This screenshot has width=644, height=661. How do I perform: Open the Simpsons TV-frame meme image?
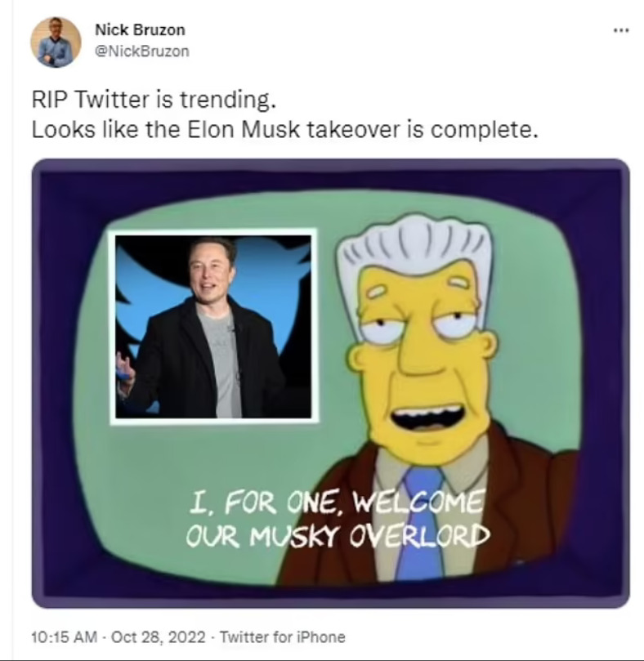[331, 383]
